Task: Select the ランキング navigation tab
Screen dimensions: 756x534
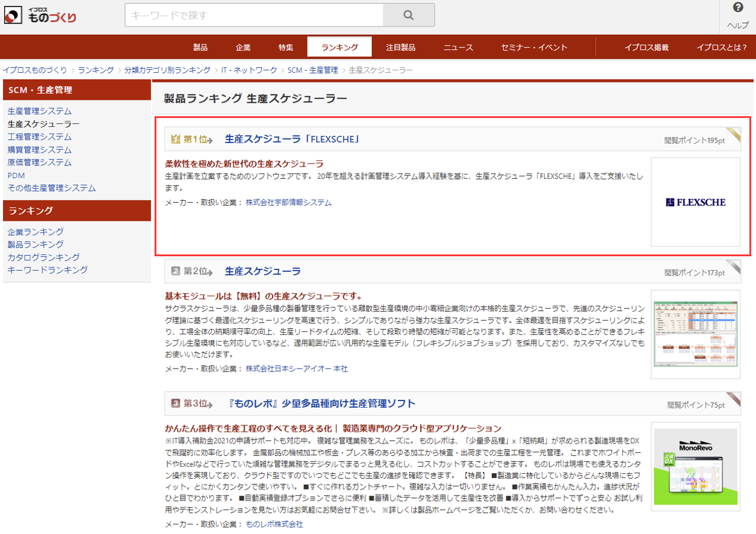Action: (x=339, y=47)
